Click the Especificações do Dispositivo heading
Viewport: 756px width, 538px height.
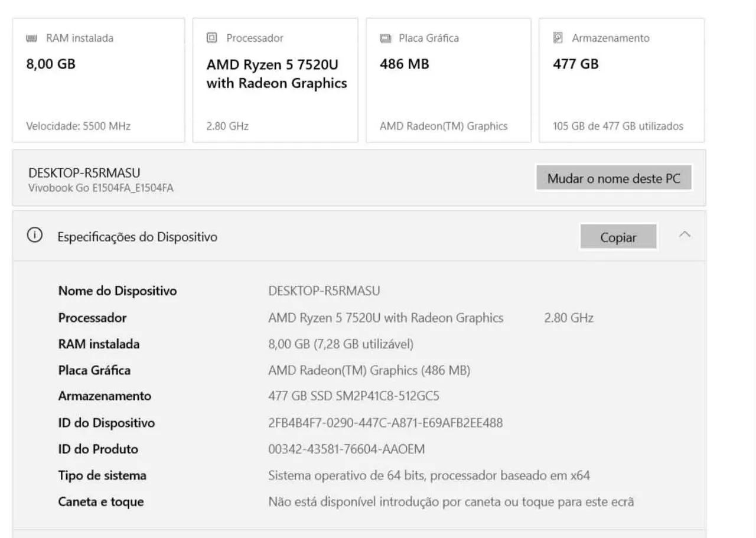coord(137,237)
